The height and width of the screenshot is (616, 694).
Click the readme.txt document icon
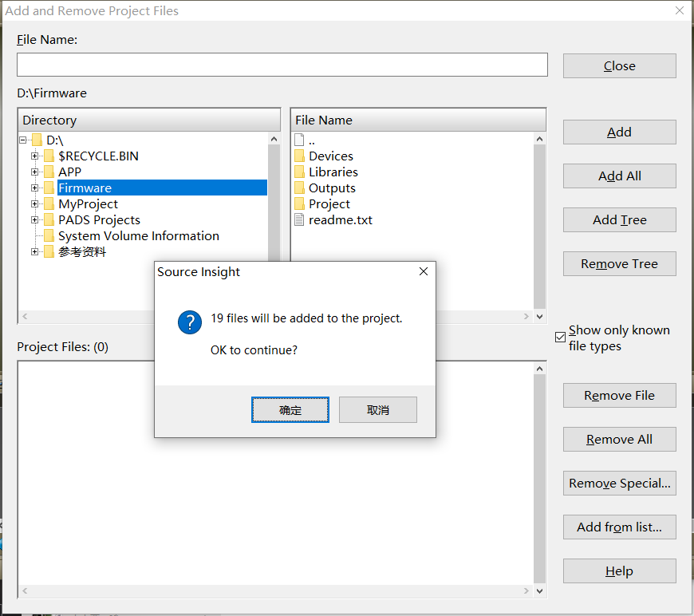click(x=299, y=219)
